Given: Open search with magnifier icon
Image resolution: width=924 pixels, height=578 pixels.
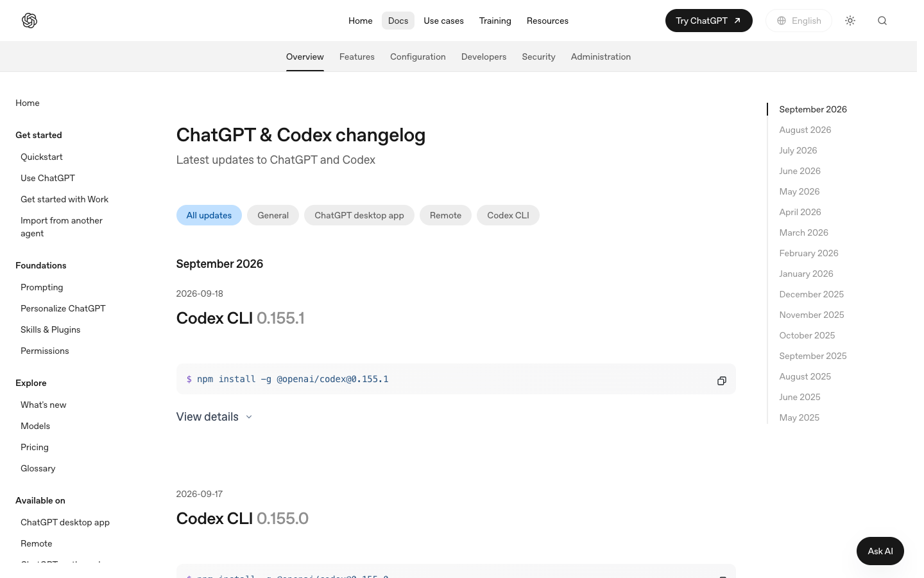Looking at the screenshot, I should tap(882, 21).
